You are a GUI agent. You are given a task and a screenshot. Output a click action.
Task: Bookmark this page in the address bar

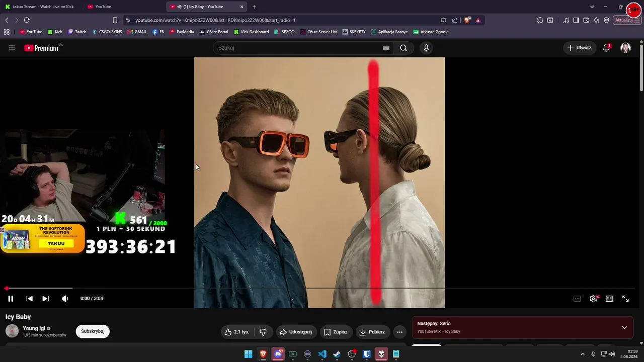click(x=115, y=20)
